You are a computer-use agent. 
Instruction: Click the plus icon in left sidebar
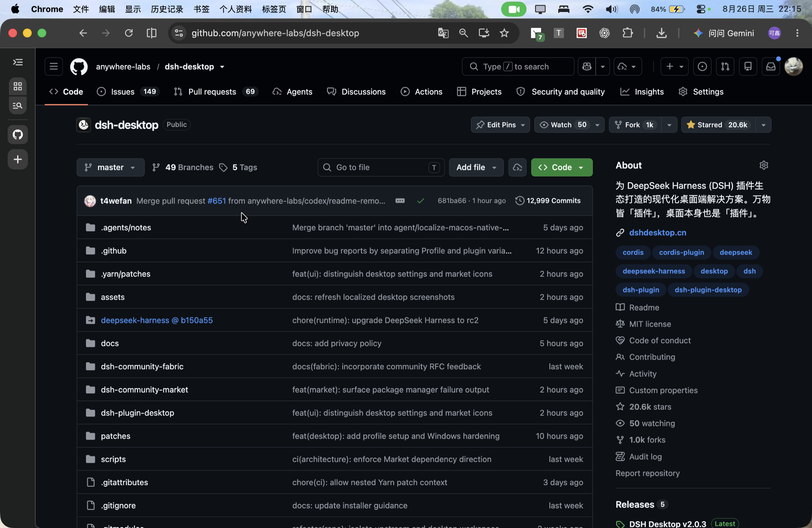pyautogui.click(x=18, y=160)
